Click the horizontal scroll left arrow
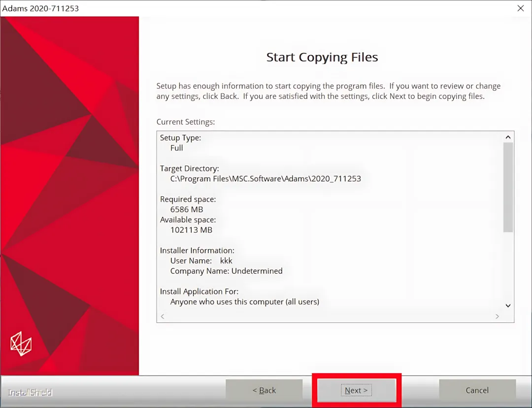Image resolution: width=532 pixels, height=408 pixels. click(163, 316)
